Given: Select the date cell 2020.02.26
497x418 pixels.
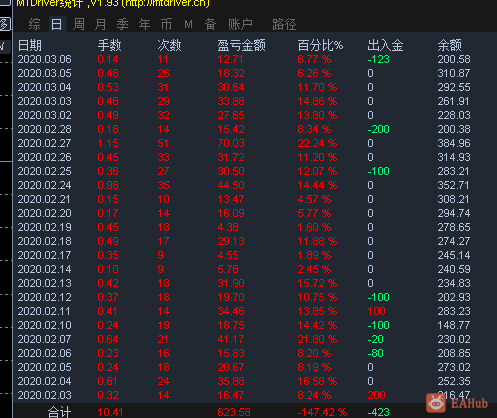Looking at the screenshot, I should click(44, 157).
